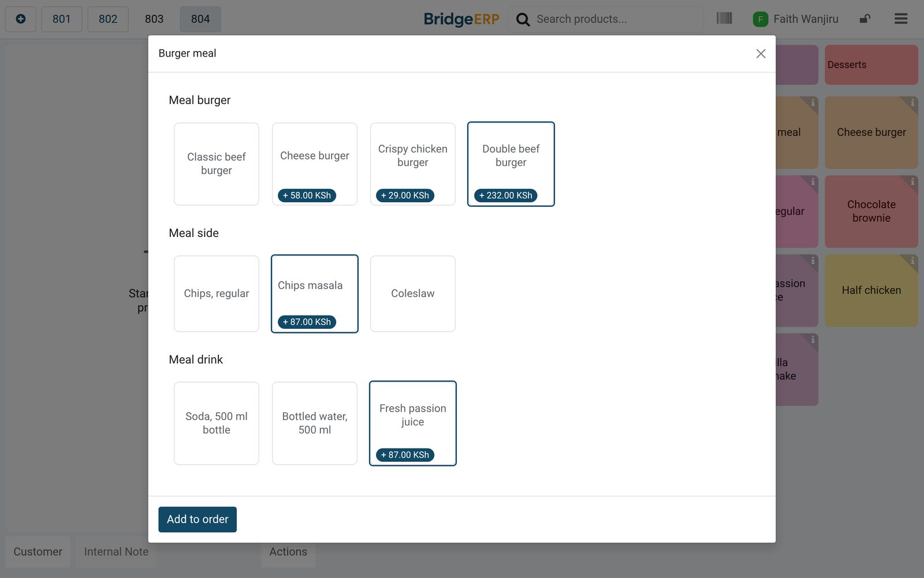Image resolution: width=924 pixels, height=578 pixels.
Task: Select the active order tab 804
Action: point(200,19)
